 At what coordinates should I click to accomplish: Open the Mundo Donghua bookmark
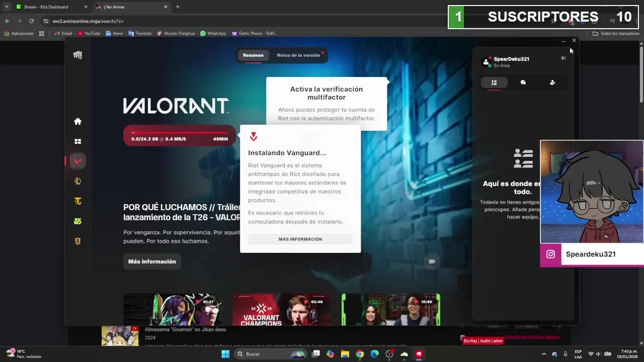coord(176,34)
